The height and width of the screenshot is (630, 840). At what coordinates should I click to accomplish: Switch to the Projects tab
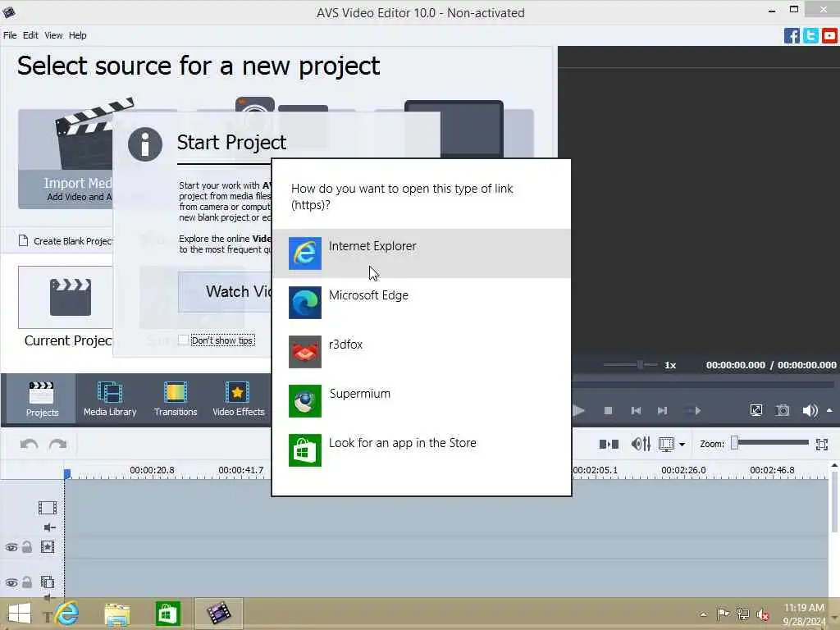(42, 399)
